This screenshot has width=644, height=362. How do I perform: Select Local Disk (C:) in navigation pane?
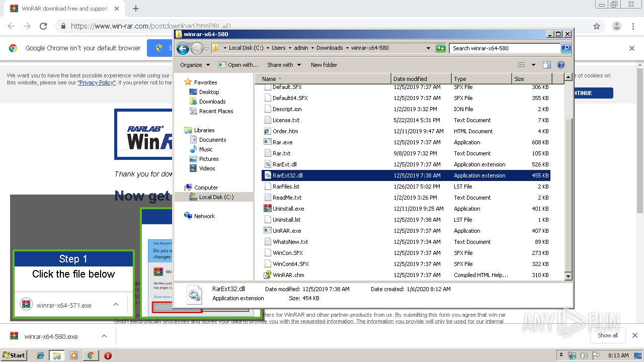pyautogui.click(x=216, y=197)
